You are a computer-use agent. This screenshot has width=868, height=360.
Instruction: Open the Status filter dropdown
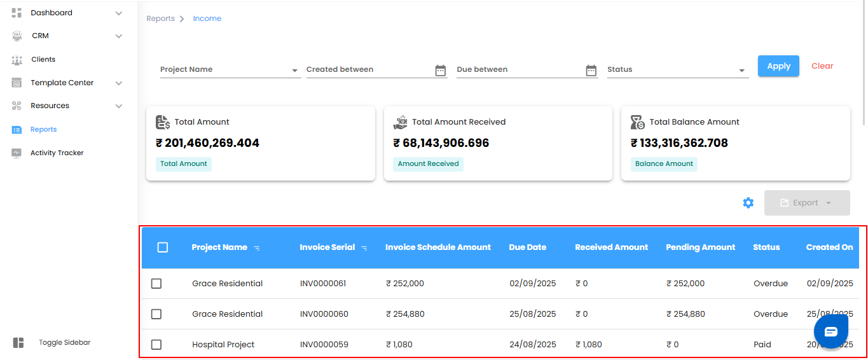(x=741, y=71)
